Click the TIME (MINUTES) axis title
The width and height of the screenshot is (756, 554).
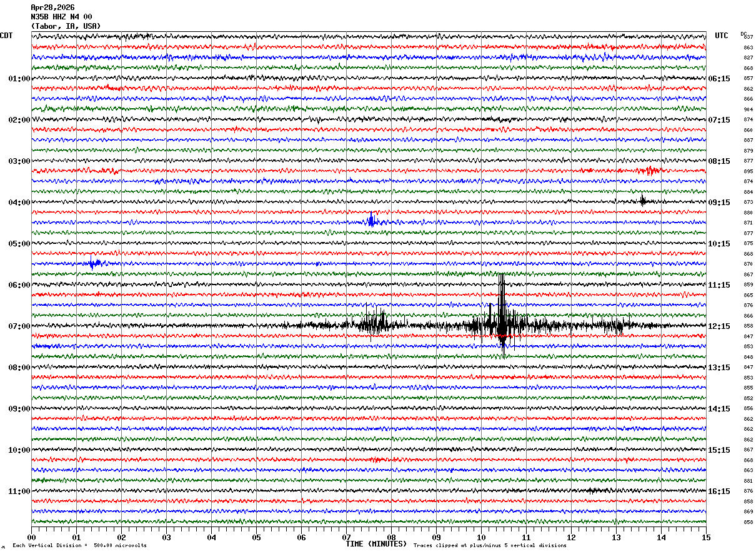point(376,544)
